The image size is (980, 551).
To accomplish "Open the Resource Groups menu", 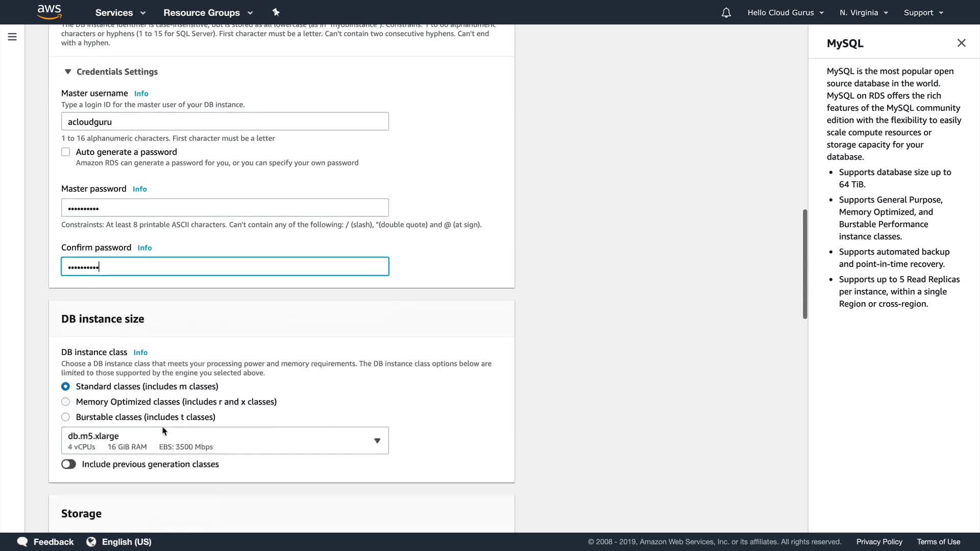I will [x=208, y=13].
